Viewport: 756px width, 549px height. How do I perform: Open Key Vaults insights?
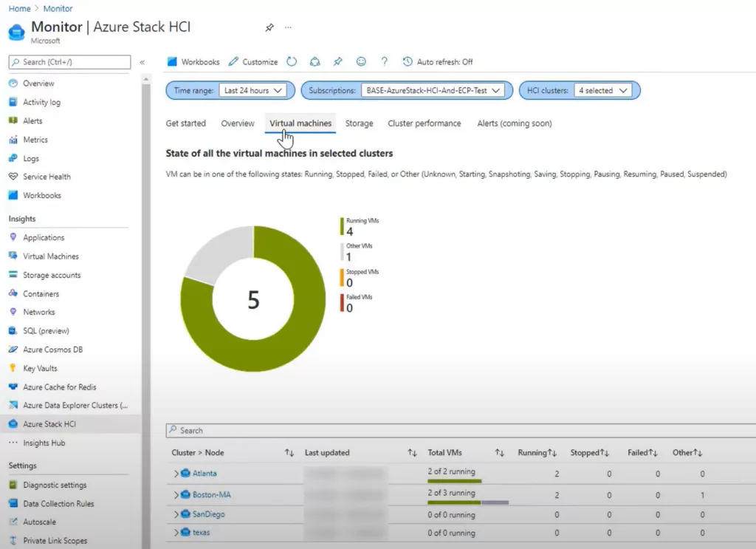point(40,369)
